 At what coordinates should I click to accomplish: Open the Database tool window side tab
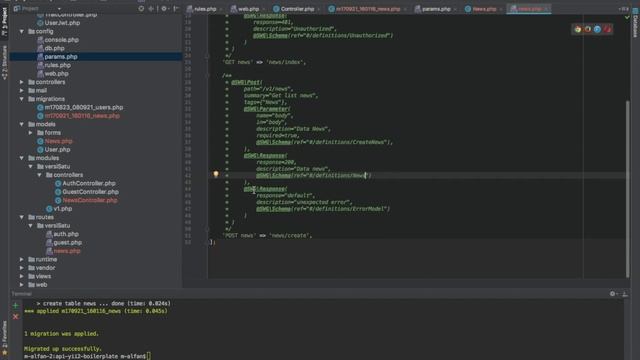click(x=635, y=23)
